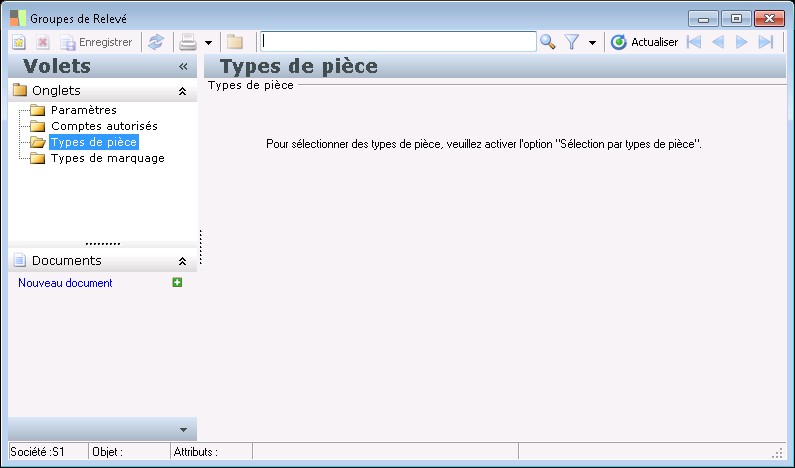
Task: Click the application icon in the title bar
Action: [x=18, y=18]
